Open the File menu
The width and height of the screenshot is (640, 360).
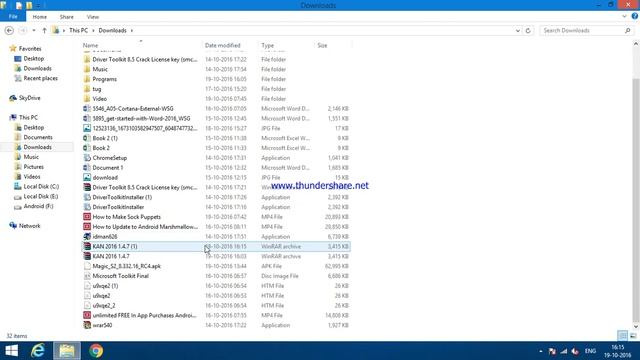tap(13, 16)
